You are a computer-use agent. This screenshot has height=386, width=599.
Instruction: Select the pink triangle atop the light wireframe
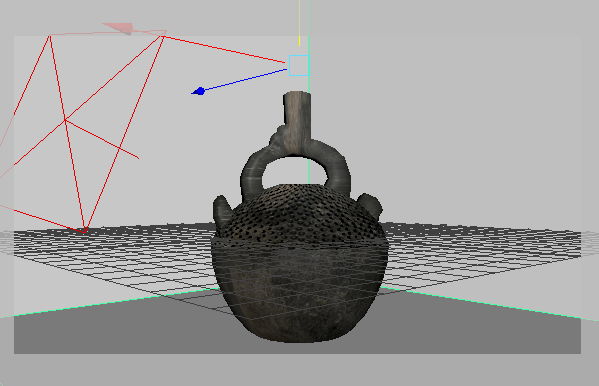(x=119, y=28)
